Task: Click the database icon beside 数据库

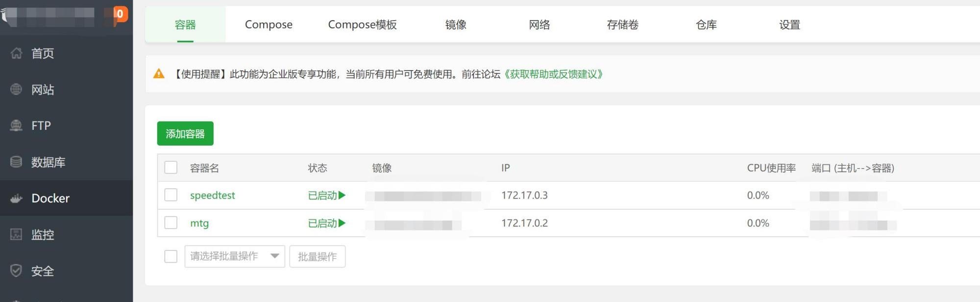Action: [17, 162]
